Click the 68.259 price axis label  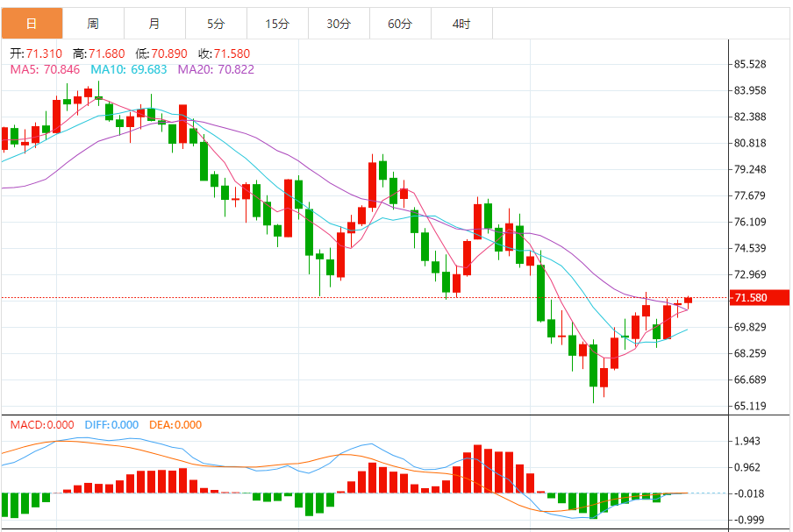coord(750,353)
